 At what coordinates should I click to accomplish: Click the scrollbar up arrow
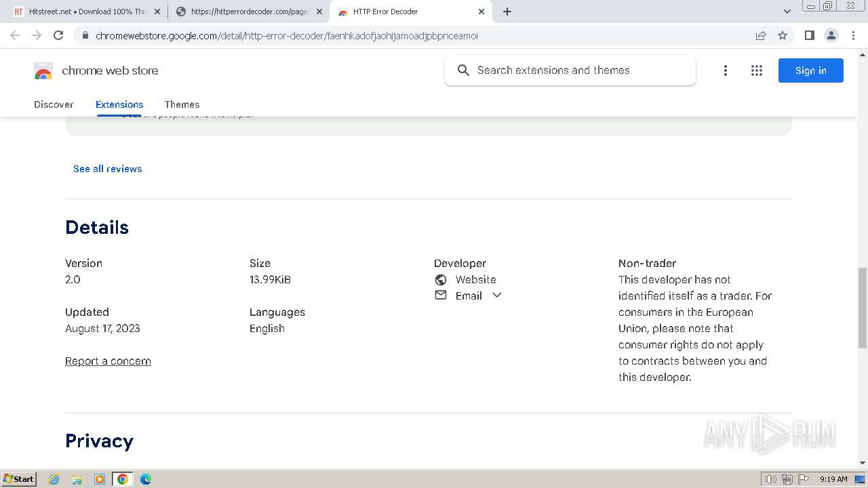pyautogui.click(x=863, y=54)
